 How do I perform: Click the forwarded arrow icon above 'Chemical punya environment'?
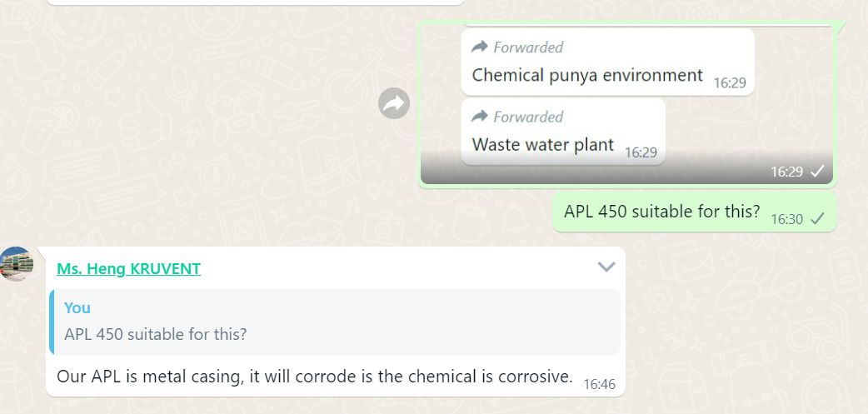[x=479, y=47]
